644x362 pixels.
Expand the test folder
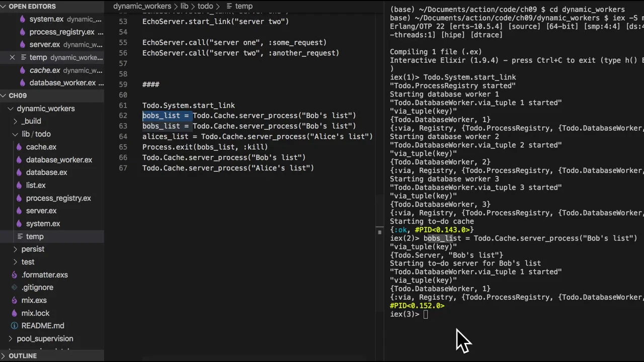(x=16, y=262)
